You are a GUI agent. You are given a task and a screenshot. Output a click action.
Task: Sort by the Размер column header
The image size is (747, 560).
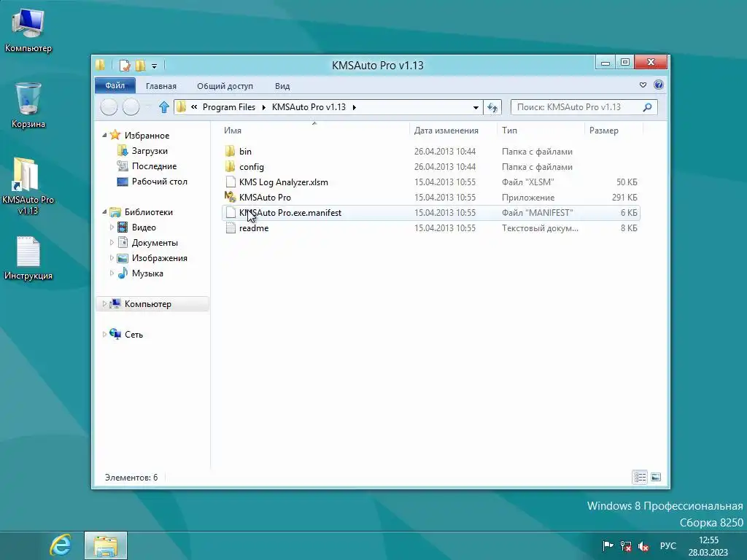(603, 131)
